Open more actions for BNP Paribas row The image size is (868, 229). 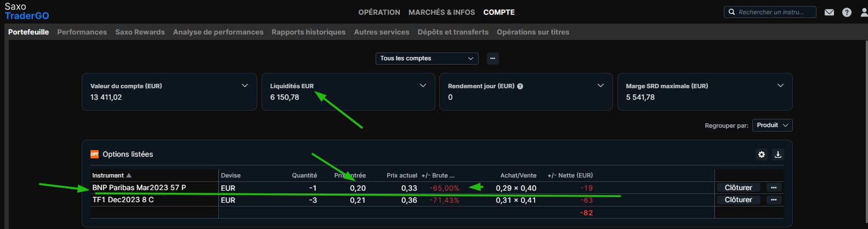click(774, 187)
